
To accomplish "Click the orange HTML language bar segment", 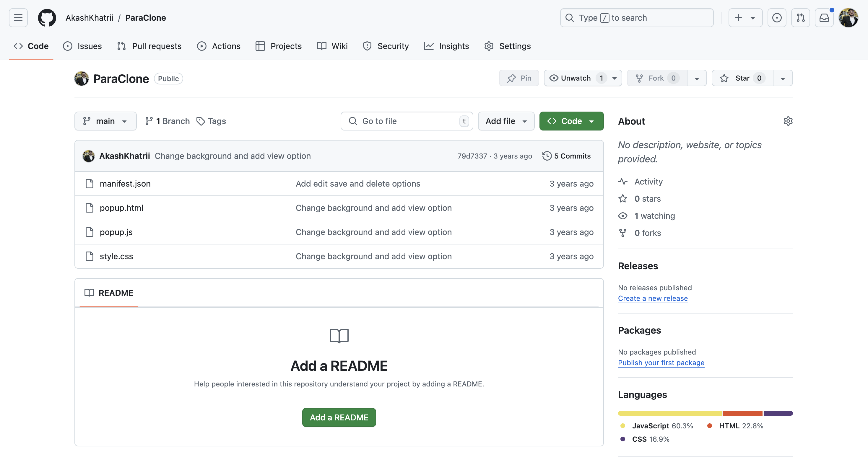I will (743, 413).
